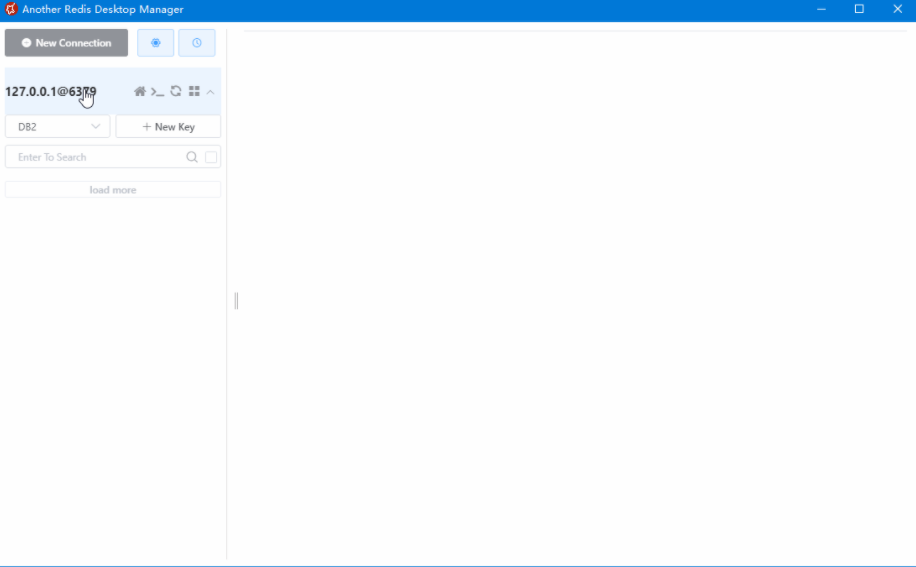Select the 127.0.0.1@6379 connection name

click(51, 92)
